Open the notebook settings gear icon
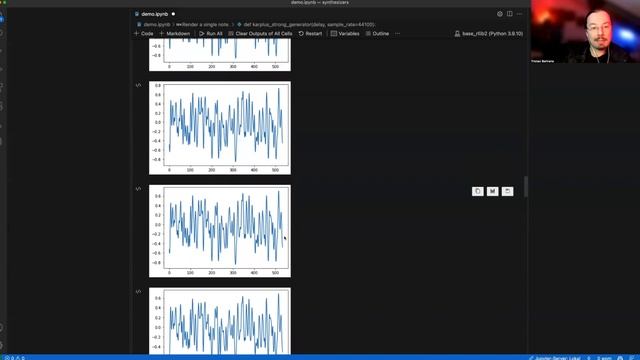Image resolution: width=640 pixels, height=360 pixels. coord(500,14)
